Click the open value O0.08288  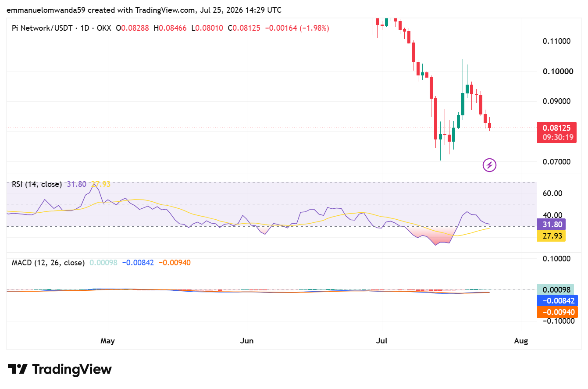point(132,28)
